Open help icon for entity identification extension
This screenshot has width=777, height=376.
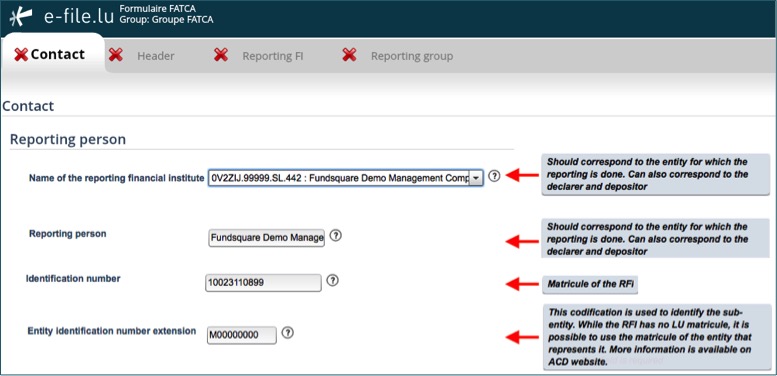[x=287, y=332]
